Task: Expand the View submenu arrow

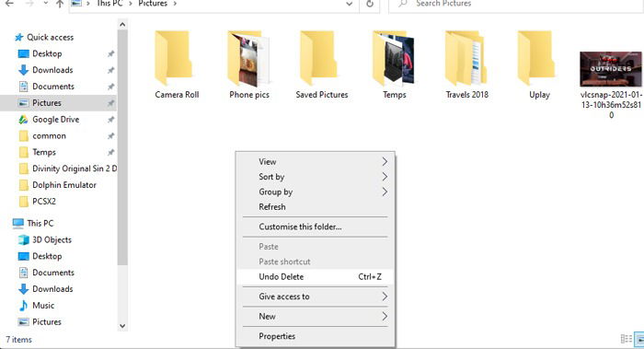Action: 385,161
